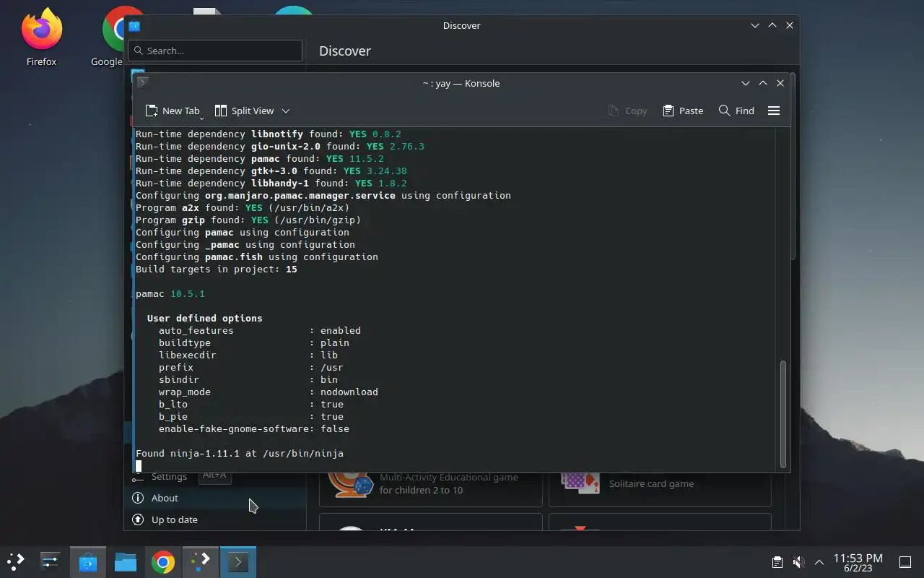The height and width of the screenshot is (578, 924).
Task: Open Dolphin file manager from taskbar
Action: tap(126, 561)
